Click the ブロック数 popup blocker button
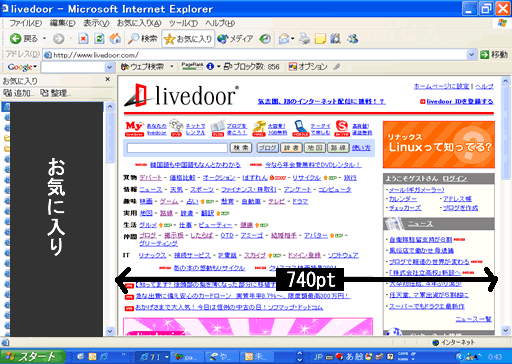Screen dimensions: 512x364 [x=252, y=67]
